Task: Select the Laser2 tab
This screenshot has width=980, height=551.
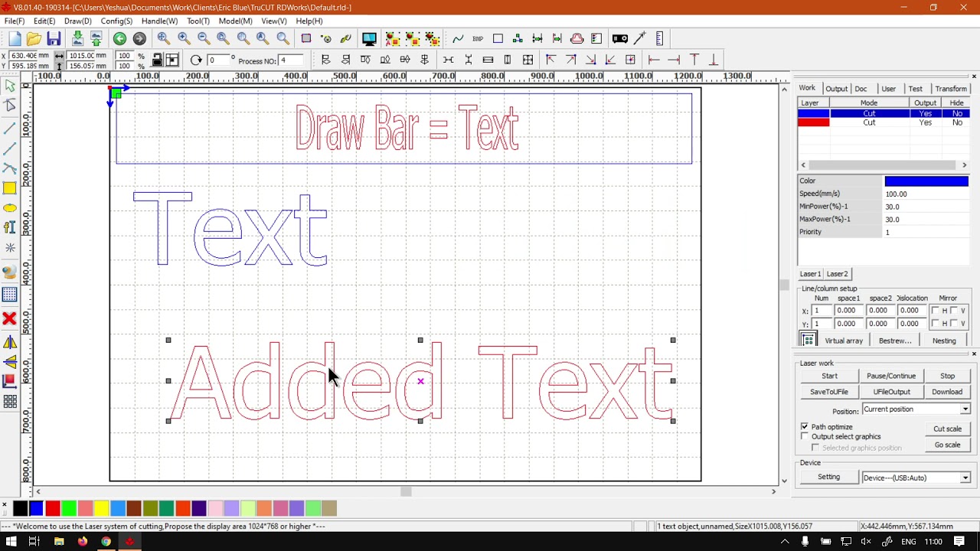Action: (x=837, y=274)
